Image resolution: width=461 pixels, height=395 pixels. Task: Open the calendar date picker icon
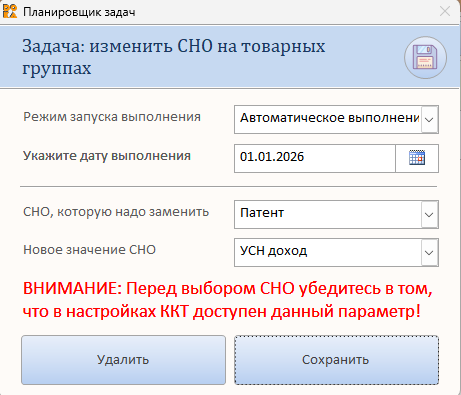coord(417,158)
